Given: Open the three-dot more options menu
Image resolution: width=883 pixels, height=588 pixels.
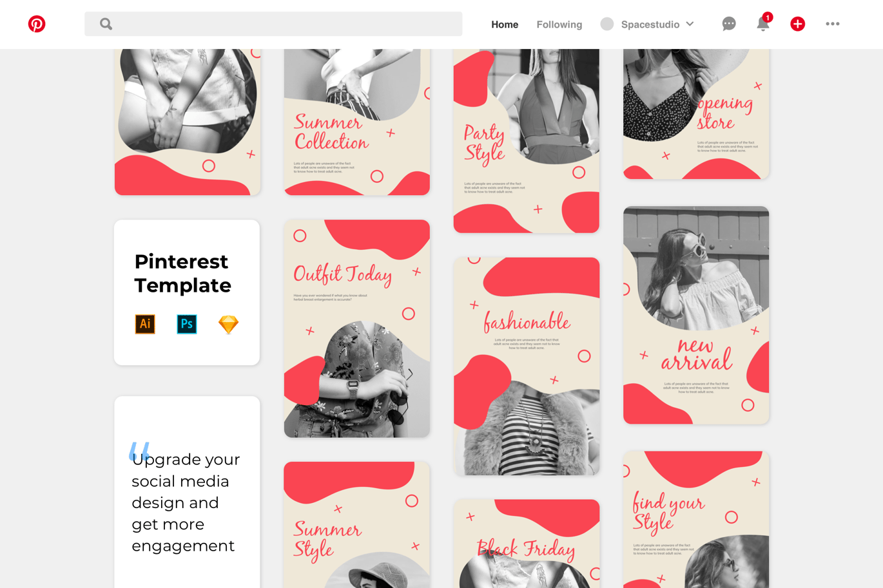Looking at the screenshot, I should point(833,24).
